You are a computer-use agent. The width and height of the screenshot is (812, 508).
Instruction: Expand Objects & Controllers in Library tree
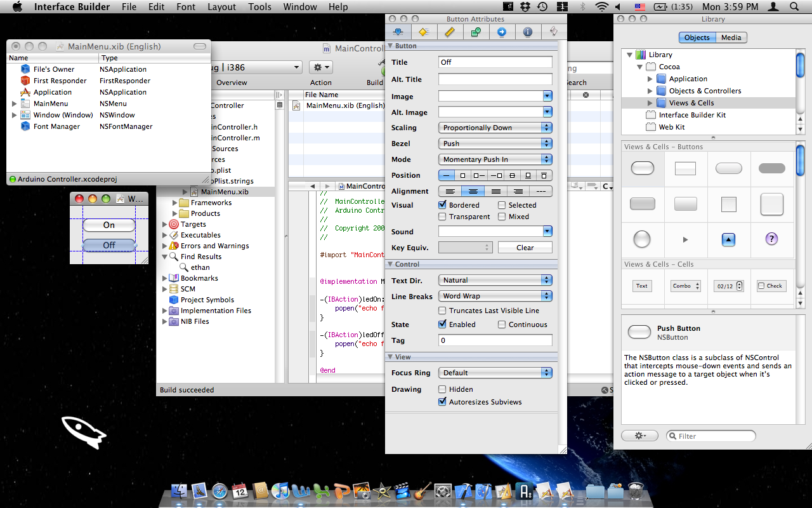650,91
